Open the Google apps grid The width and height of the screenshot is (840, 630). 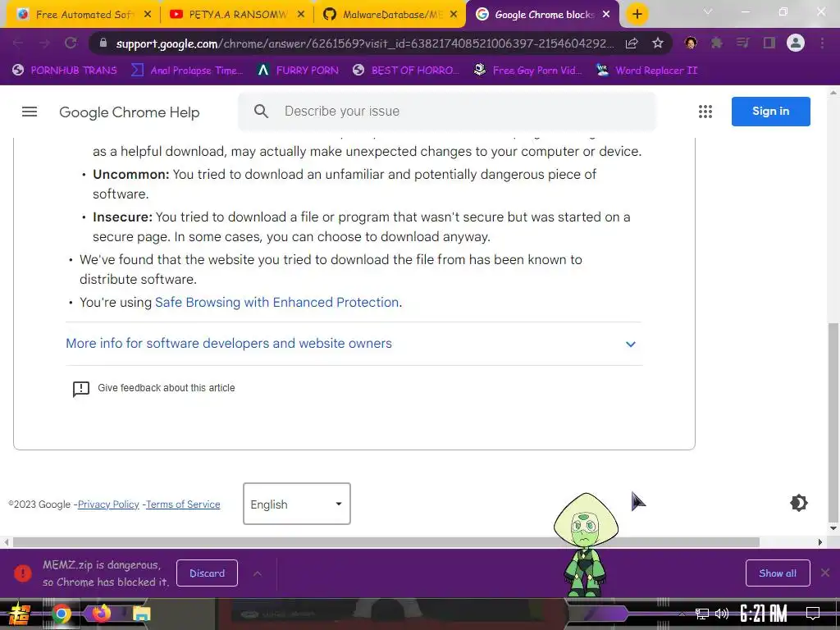tap(705, 112)
